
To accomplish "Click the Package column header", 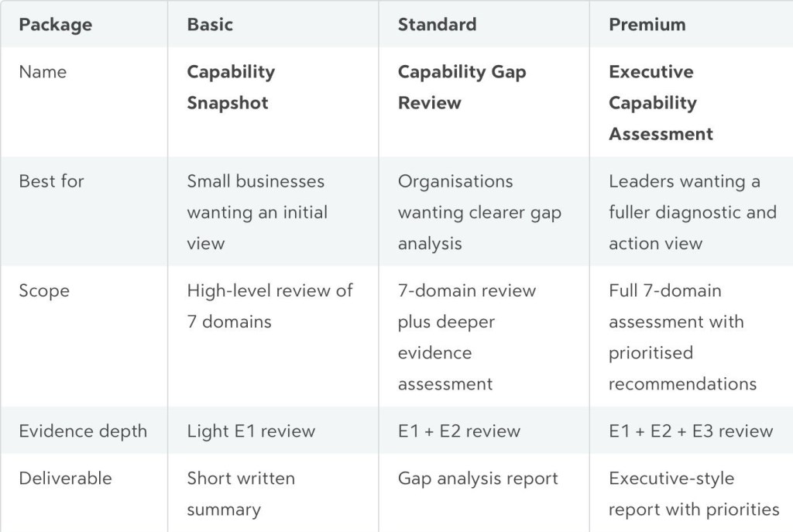I will pyautogui.click(x=56, y=25).
